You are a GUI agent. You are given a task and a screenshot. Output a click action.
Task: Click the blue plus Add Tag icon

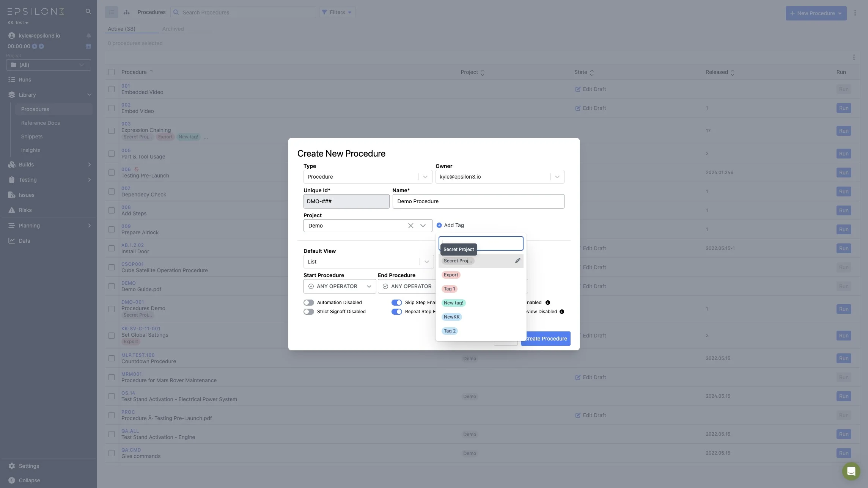click(439, 225)
